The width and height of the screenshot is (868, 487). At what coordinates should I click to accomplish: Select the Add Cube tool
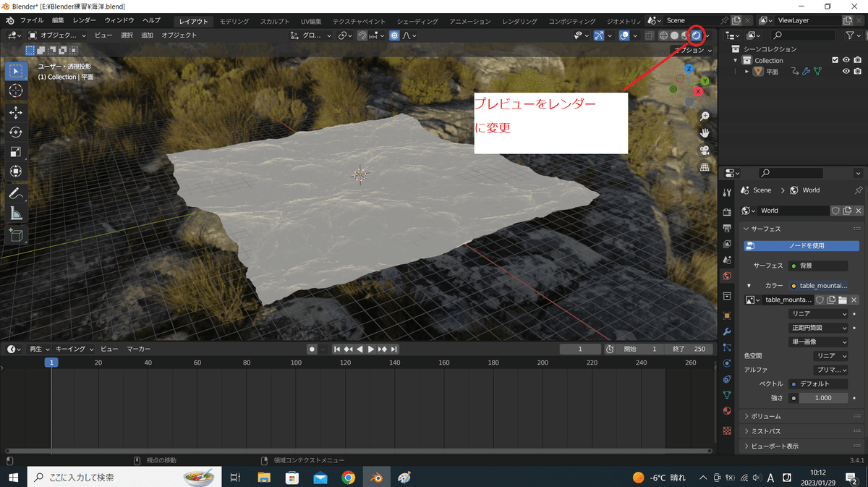click(x=17, y=235)
